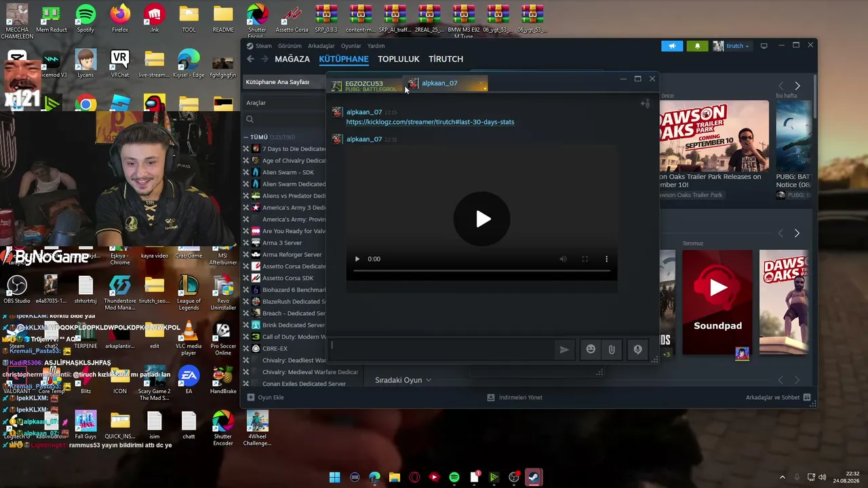
Task: Open Spotify from the taskbar
Action: click(454, 477)
